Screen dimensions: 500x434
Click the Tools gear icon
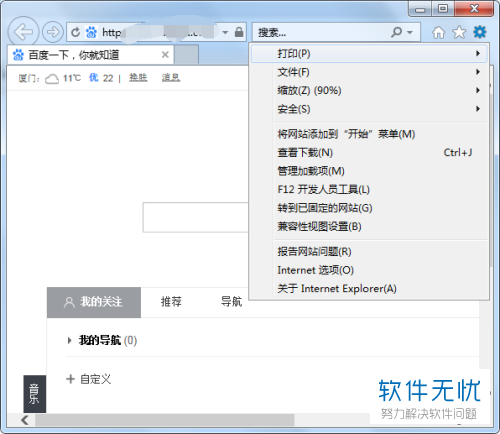(480, 32)
